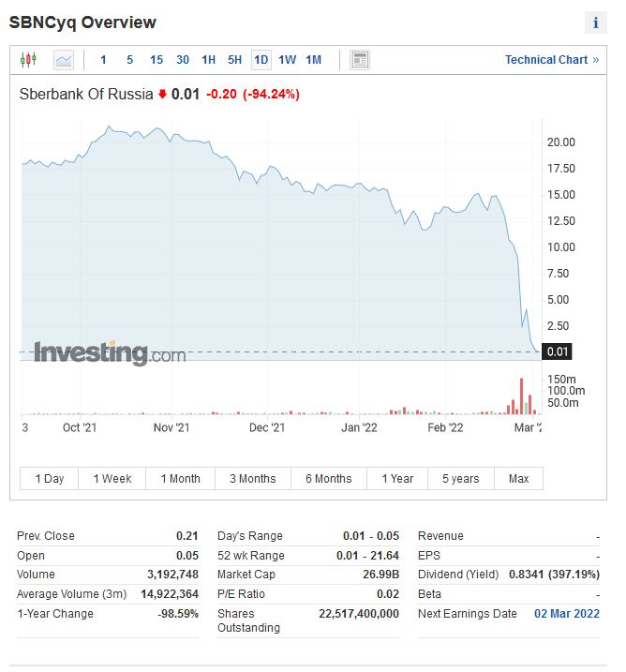Set interval to 1W
The width and height of the screenshot is (626, 672).
(287, 60)
